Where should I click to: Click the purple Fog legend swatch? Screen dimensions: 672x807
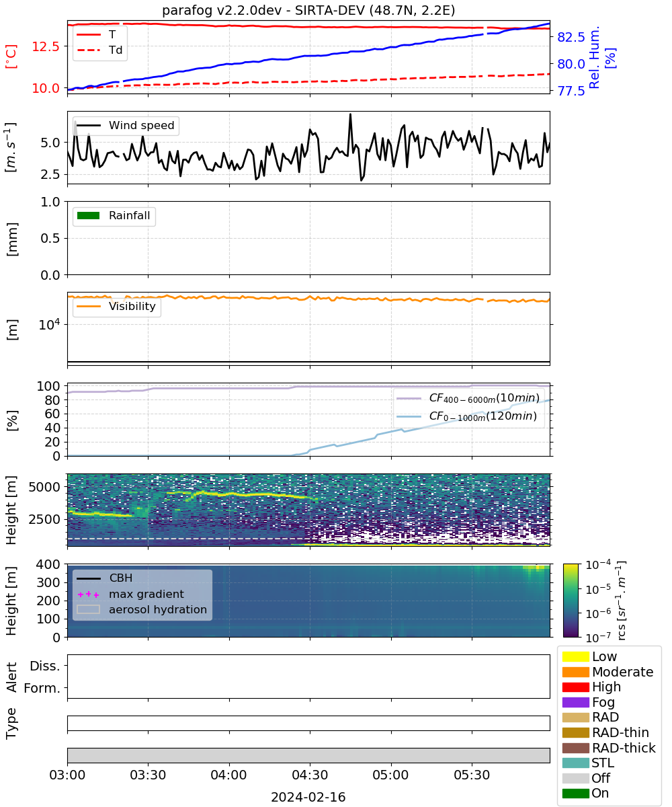tap(575, 702)
